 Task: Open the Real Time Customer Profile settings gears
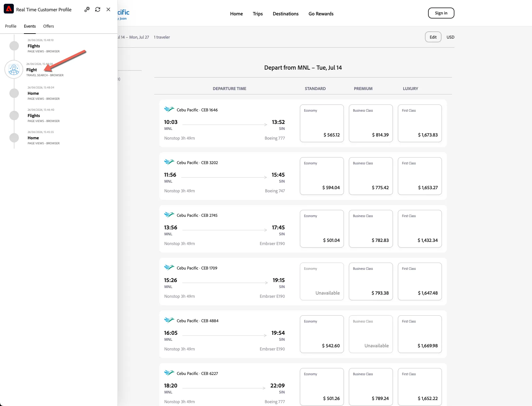tap(87, 9)
